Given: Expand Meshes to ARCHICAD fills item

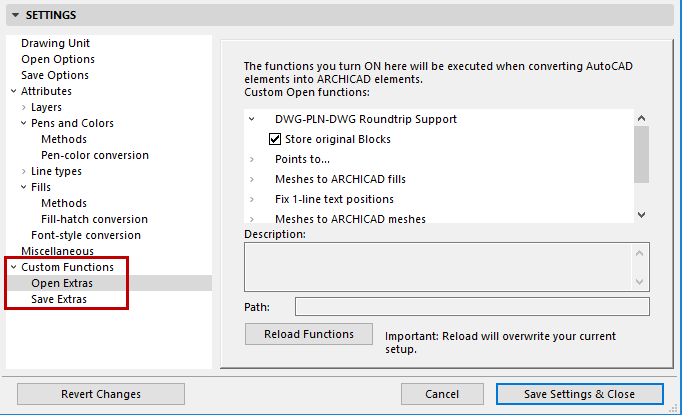Looking at the screenshot, I should coord(252,179).
